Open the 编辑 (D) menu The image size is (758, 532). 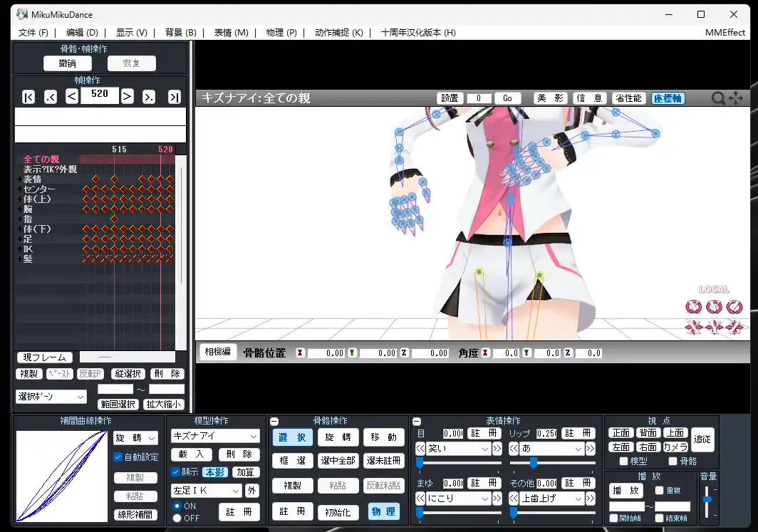click(82, 32)
